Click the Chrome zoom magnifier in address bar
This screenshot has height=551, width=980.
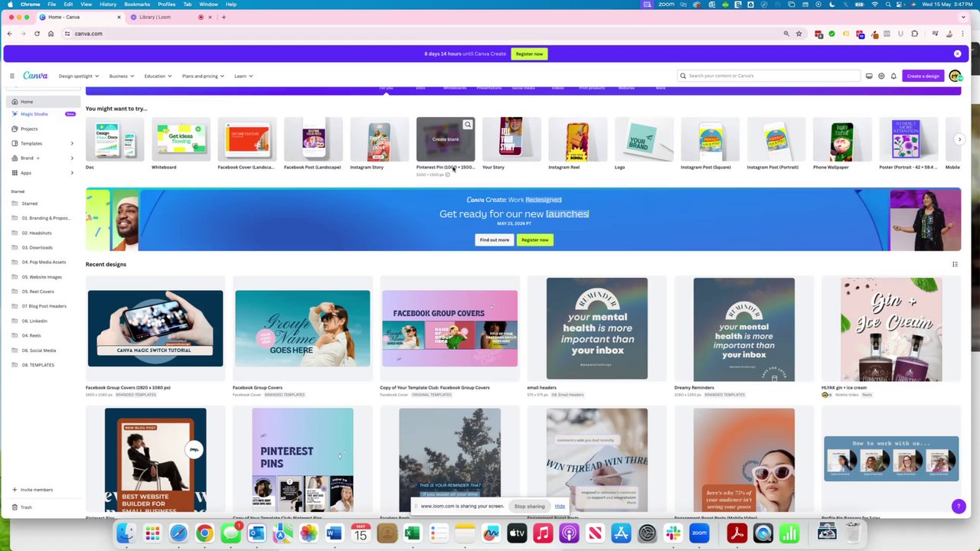click(x=786, y=34)
